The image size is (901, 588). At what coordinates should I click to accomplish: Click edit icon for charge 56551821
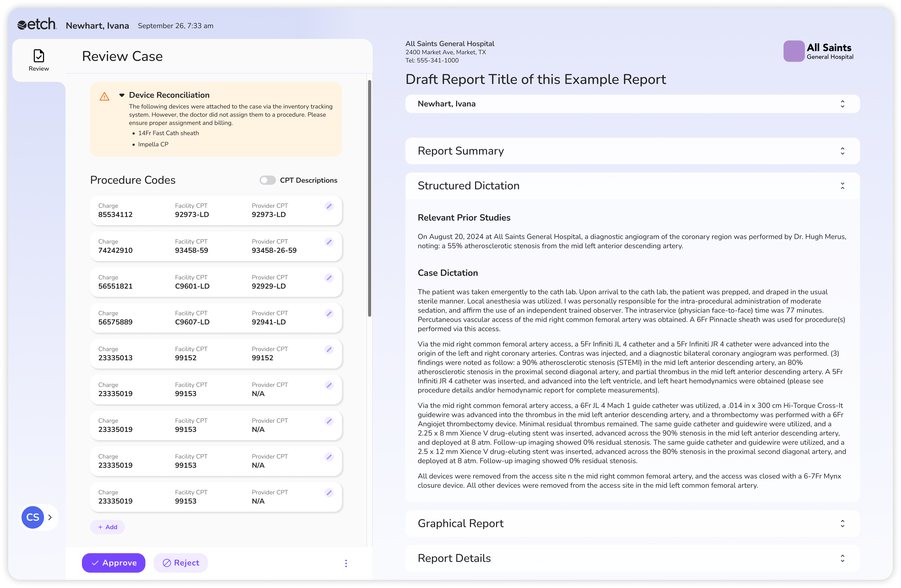[x=329, y=278]
